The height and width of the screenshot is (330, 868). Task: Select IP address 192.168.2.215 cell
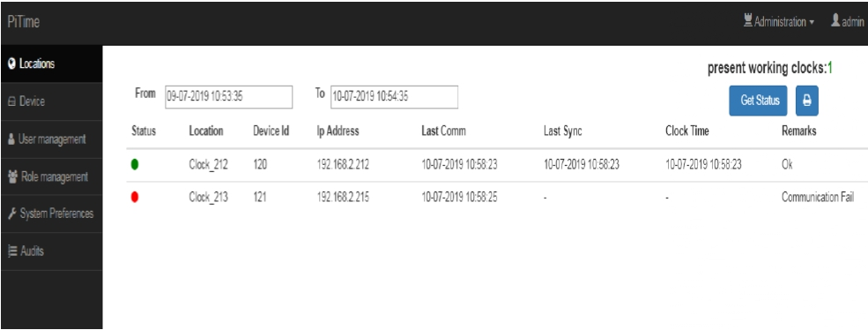344,198
